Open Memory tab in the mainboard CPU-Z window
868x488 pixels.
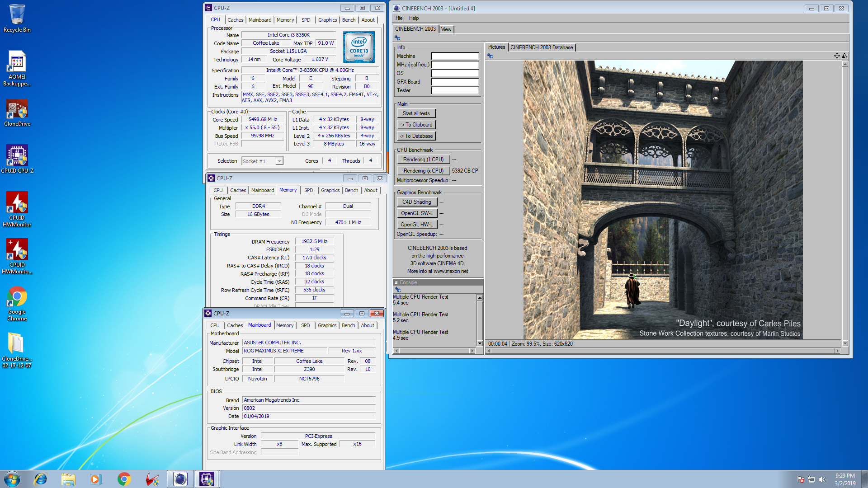(x=285, y=325)
